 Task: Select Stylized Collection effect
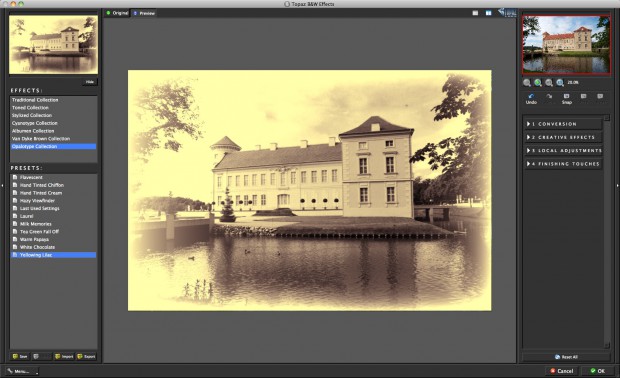[53, 115]
